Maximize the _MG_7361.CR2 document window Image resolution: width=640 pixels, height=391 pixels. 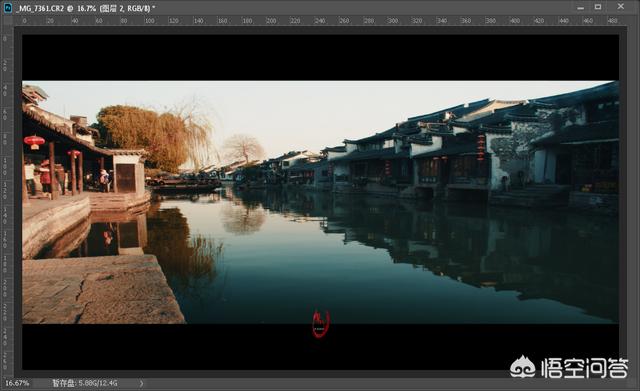point(598,7)
